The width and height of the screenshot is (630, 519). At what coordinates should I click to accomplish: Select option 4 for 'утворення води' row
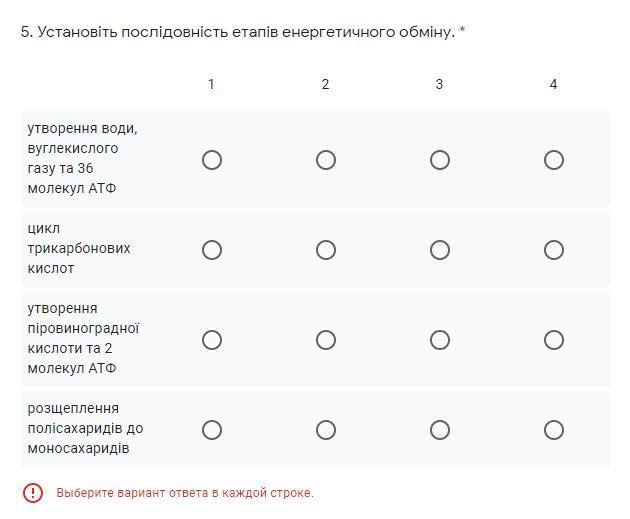click(x=554, y=160)
